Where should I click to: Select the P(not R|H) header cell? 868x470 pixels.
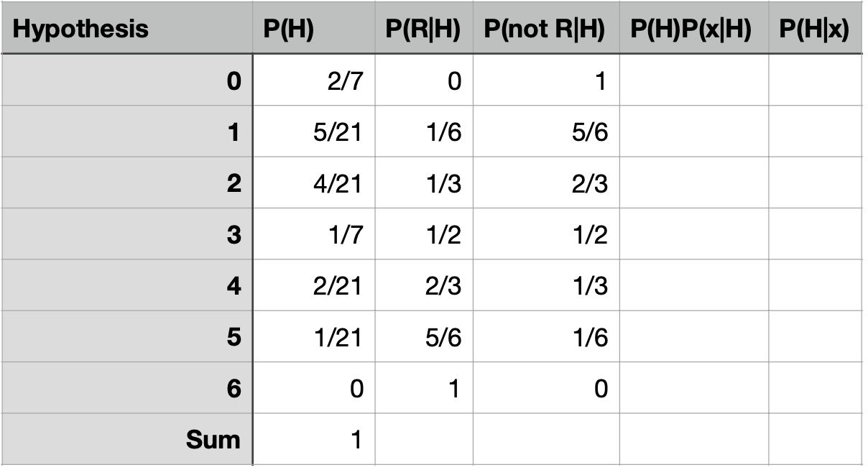tap(545, 29)
